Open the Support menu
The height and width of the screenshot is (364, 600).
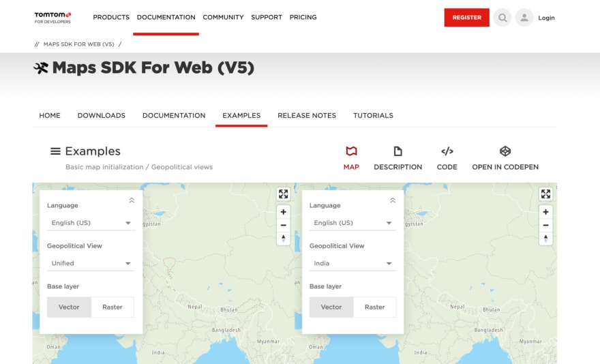click(267, 17)
